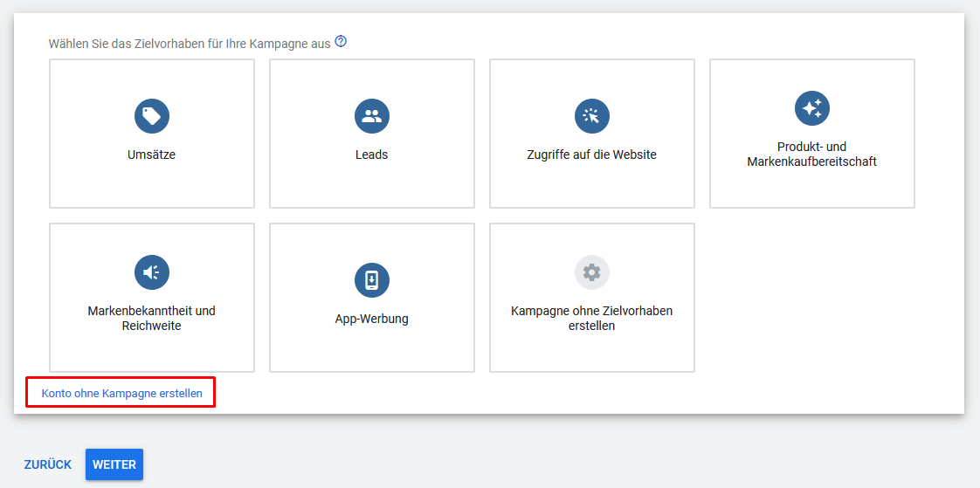Click the people icon above Leads
980x488 pixels.
[372, 115]
